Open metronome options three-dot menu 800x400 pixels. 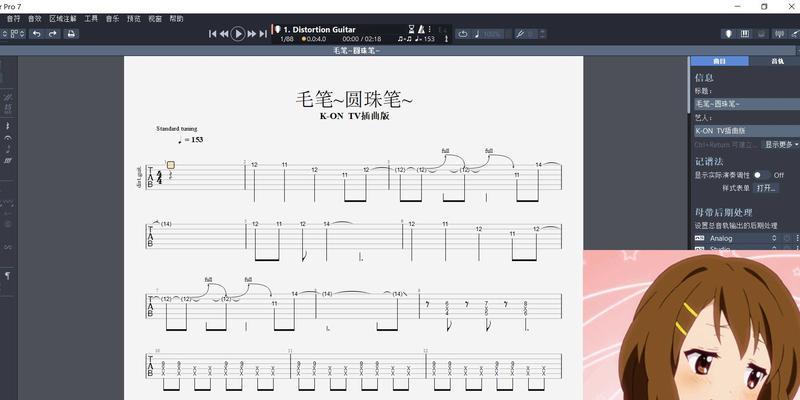tap(430, 29)
